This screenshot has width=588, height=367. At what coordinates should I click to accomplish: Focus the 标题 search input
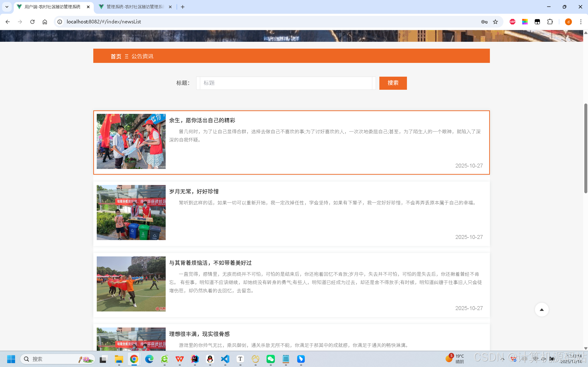[x=286, y=83]
